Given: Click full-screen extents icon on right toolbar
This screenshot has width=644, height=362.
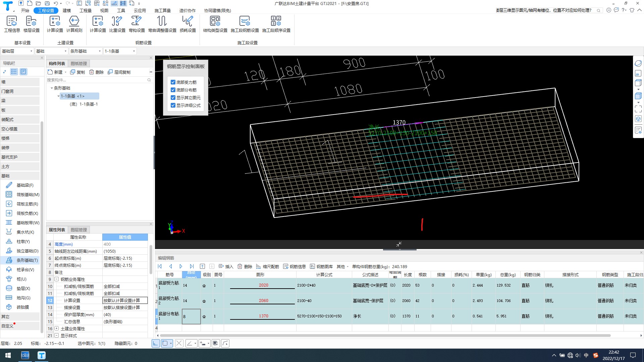Looking at the screenshot, I should click(638, 109).
